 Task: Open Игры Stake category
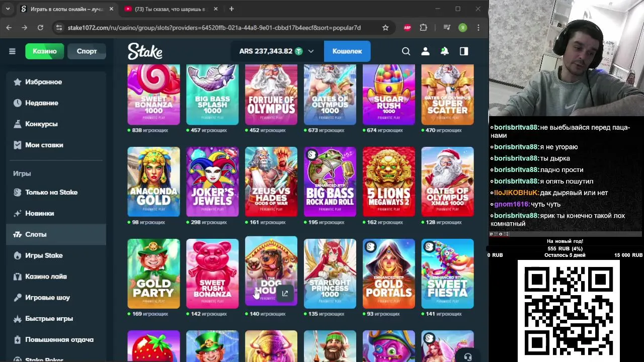[x=56, y=255]
